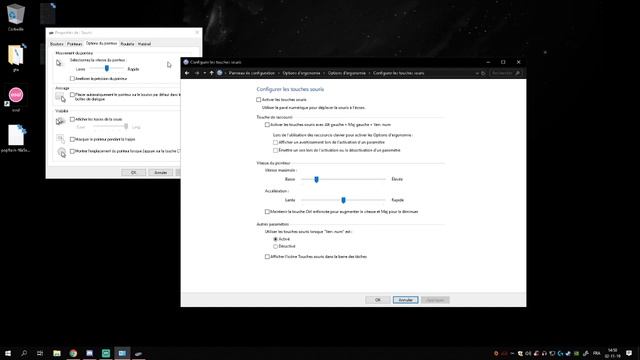640x360 pixels.
Task: Open the green taskbar application
Action: pyautogui.click(x=106, y=353)
